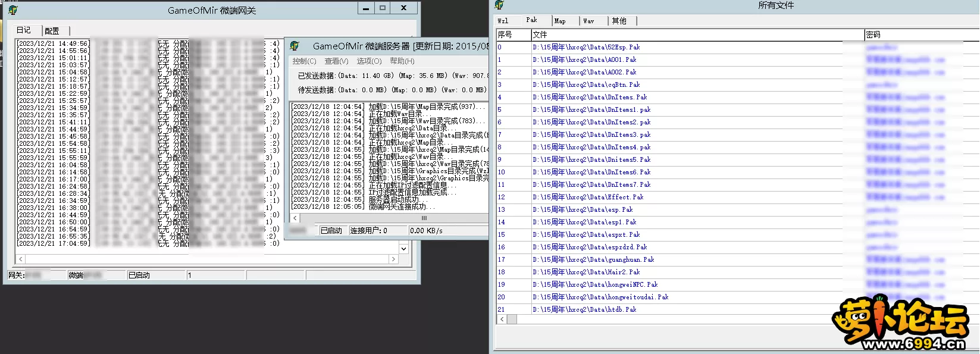Click gateway log vertical scrollbar down arrow
980x354 pixels.
404,249
